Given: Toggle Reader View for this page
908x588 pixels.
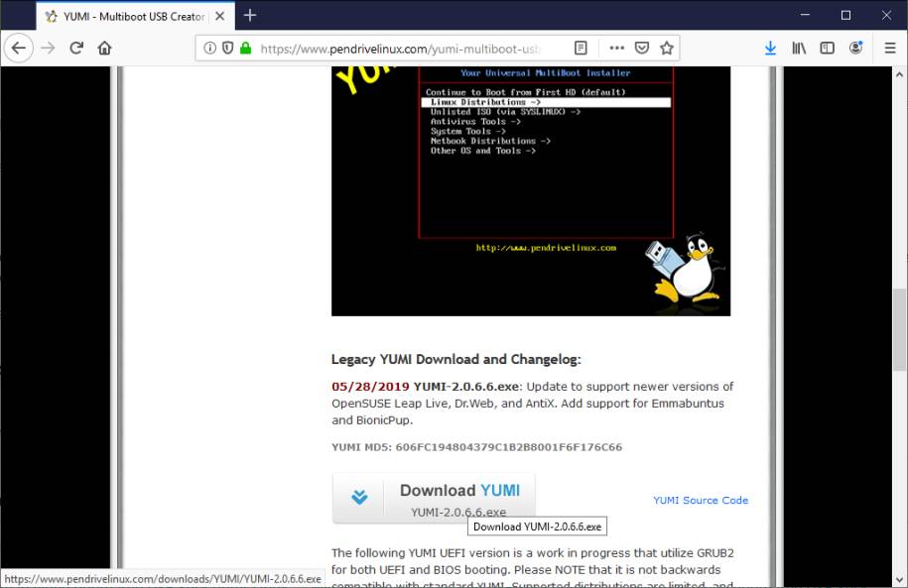Looking at the screenshot, I should tap(581, 48).
